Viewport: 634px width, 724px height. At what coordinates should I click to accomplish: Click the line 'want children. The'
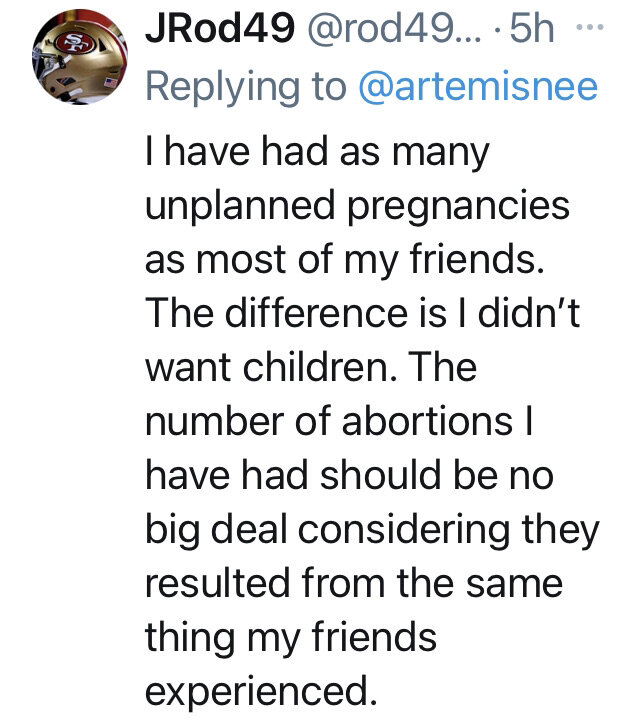click(x=311, y=367)
